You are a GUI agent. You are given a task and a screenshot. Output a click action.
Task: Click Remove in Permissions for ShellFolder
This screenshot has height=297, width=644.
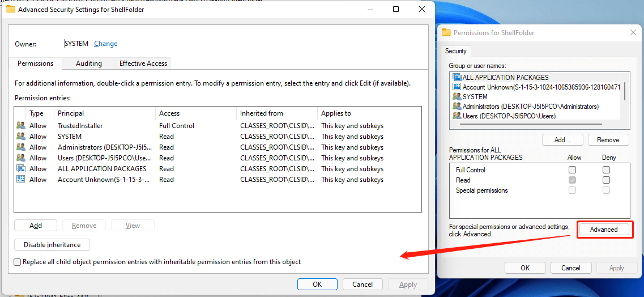click(x=608, y=139)
